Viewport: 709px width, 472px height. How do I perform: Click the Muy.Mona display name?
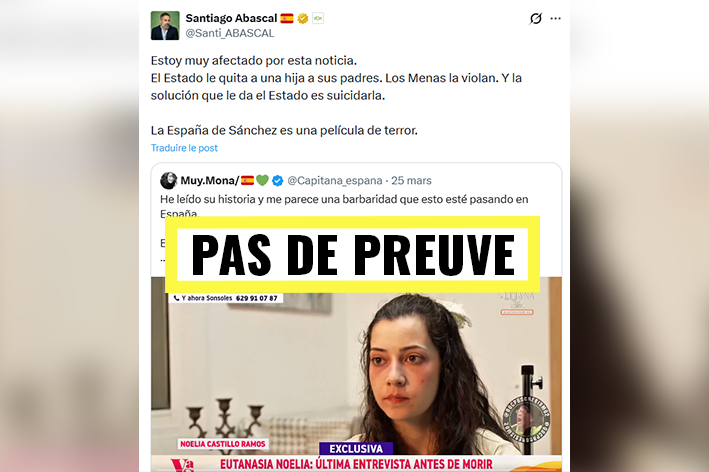coord(210,180)
